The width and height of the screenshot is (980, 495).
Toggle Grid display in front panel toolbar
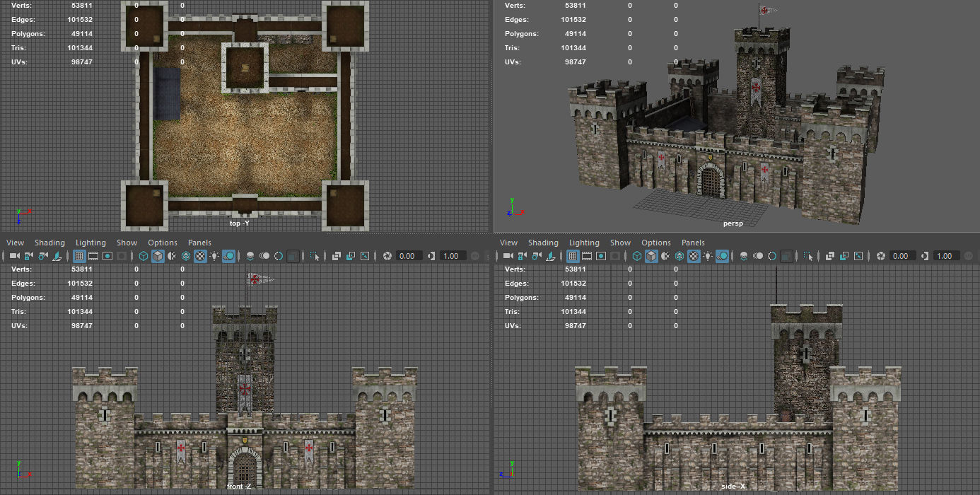pyautogui.click(x=79, y=256)
